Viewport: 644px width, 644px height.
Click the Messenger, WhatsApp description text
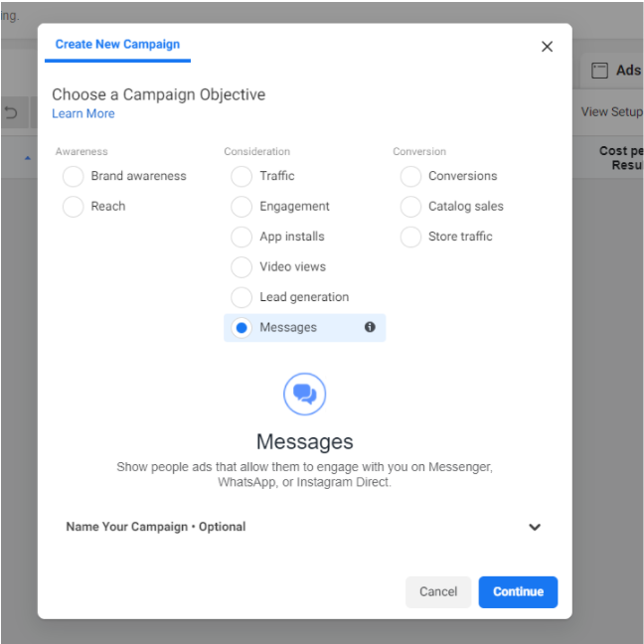pos(304,474)
